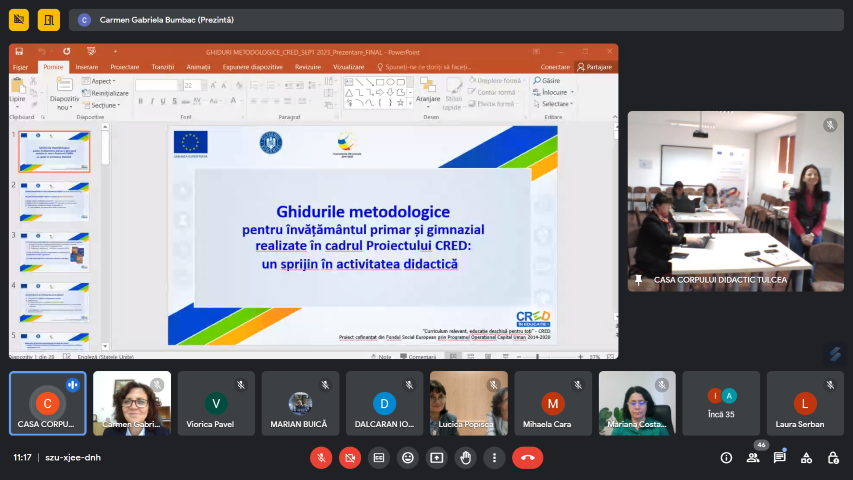Open the emoji reactions picker
853x480 pixels.
point(407,457)
